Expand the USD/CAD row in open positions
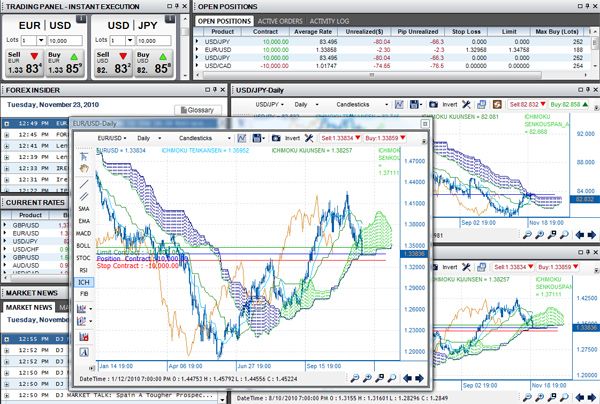 click(x=197, y=65)
